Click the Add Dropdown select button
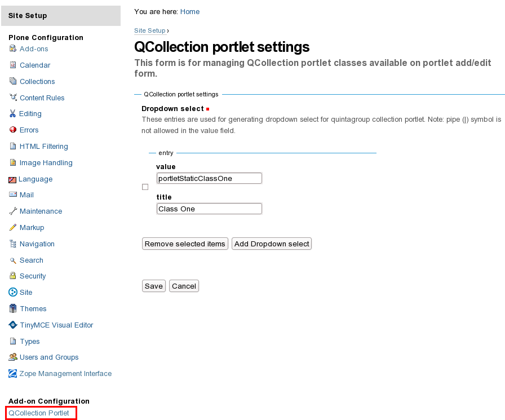This screenshot has width=505, height=420. pyautogui.click(x=272, y=244)
